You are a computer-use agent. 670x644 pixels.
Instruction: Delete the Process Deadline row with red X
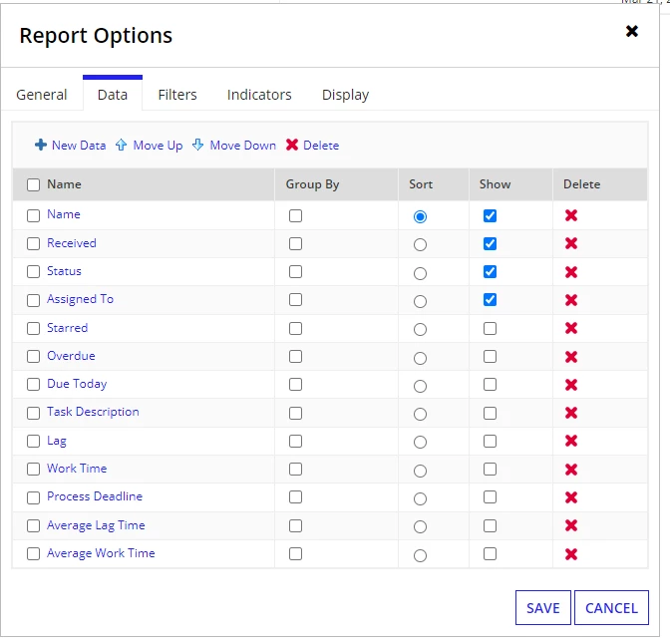click(571, 497)
